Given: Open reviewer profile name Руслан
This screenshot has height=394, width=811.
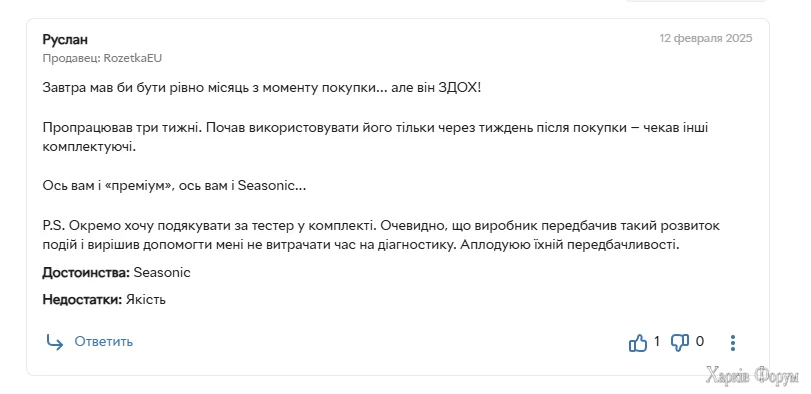Looking at the screenshot, I should point(65,40).
